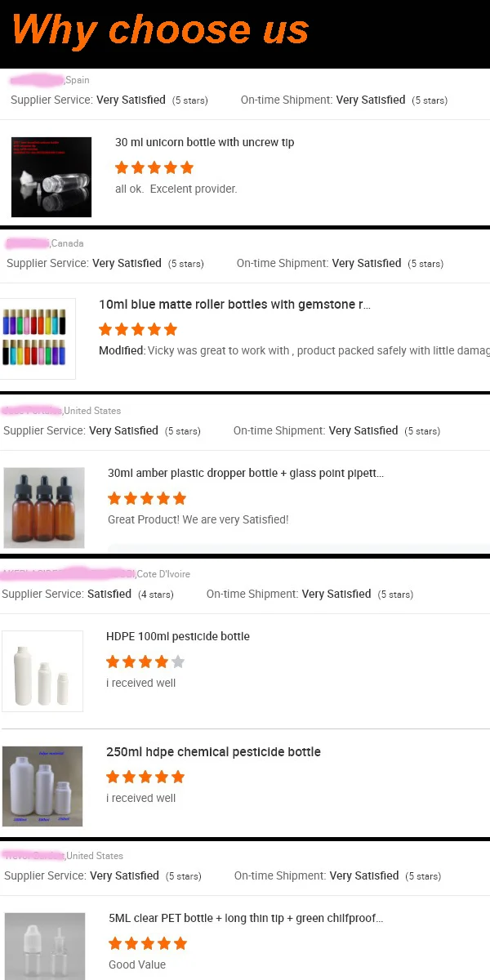Image resolution: width=490 pixels, height=980 pixels.
Task: Open the 30 ml unicorn bottle title link
Action: pos(204,142)
